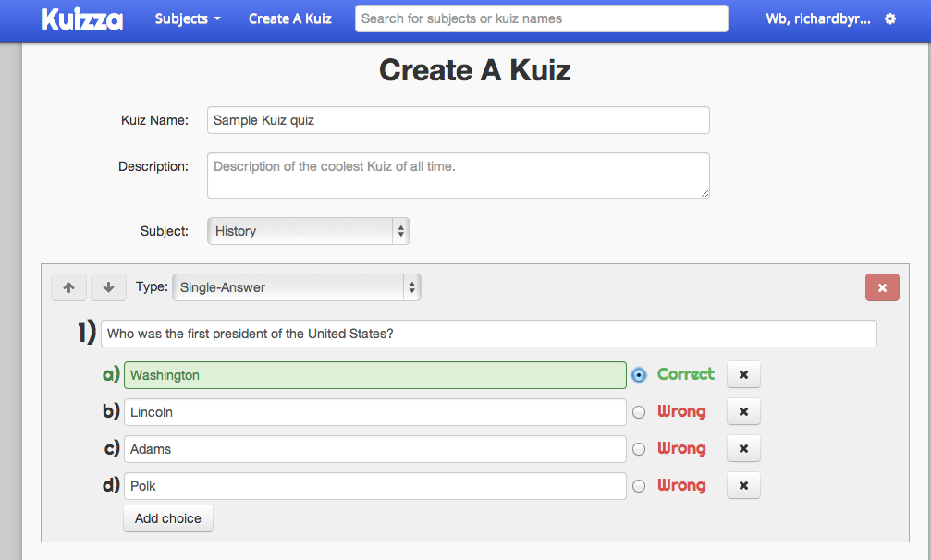The width and height of the screenshot is (931, 560).
Task: Open the Subject dropdown showing History
Action: coord(308,231)
